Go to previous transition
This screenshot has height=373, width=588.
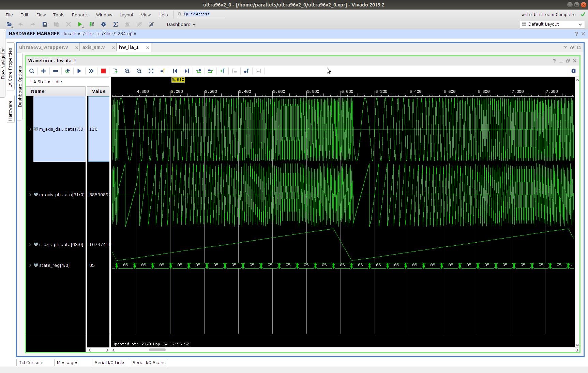click(199, 71)
